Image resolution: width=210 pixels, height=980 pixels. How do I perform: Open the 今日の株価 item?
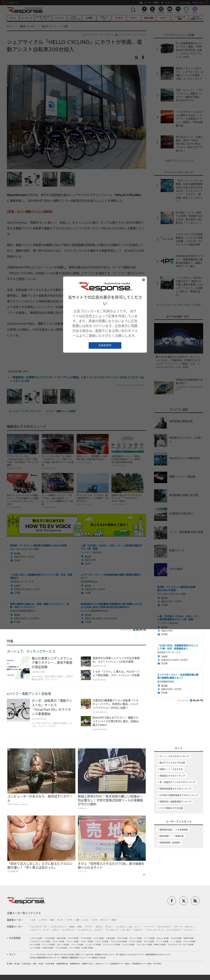click(x=178, y=569)
